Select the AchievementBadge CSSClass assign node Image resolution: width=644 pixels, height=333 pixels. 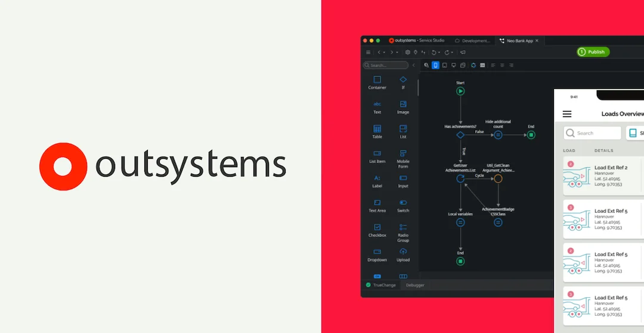pyautogui.click(x=498, y=223)
